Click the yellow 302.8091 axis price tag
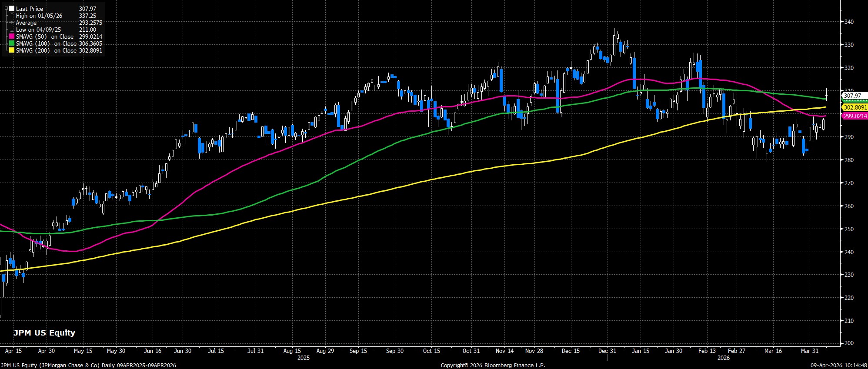Screen dimensions: 868x369 pyautogui.click(x=854, y=107)
